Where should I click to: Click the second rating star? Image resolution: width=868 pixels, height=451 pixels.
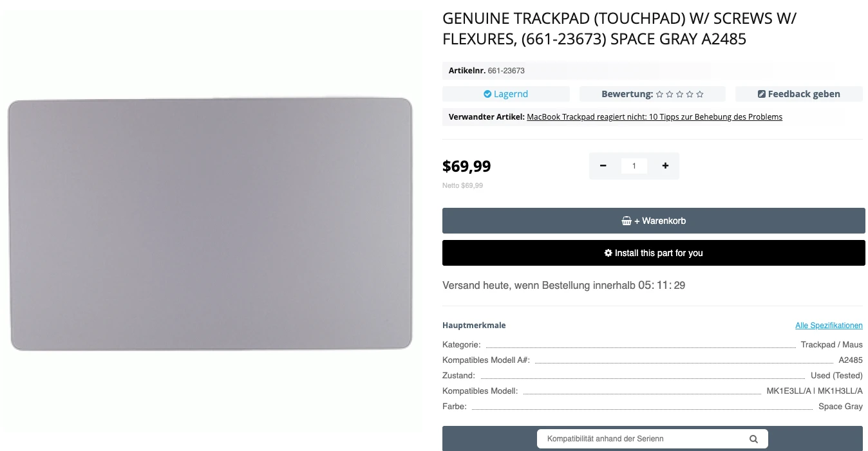[670, 95]
